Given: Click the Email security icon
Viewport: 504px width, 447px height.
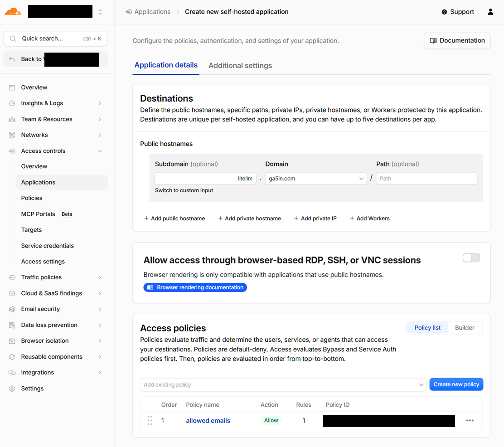Looking at the screenshot, I should click(x=12, y=309).
